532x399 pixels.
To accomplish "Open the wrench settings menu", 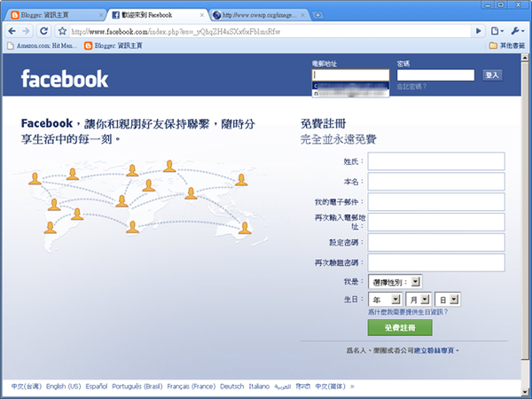I will click(518, 31).
